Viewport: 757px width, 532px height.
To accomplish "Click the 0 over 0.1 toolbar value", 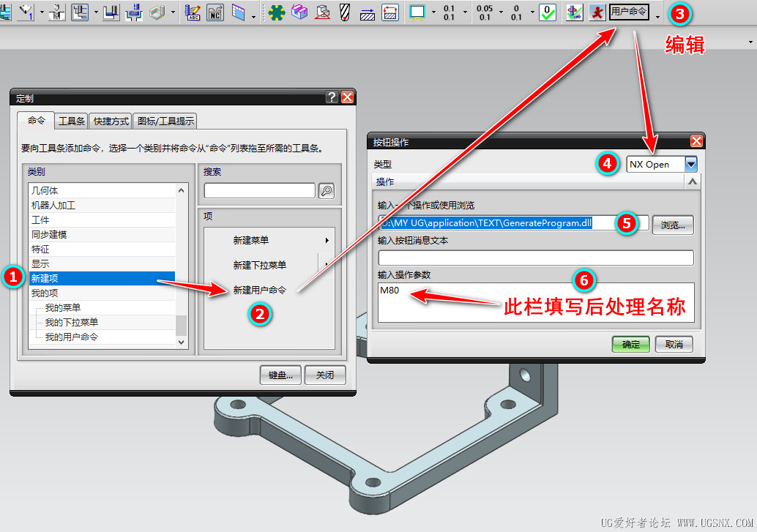I will pyautogui.click(x=517, y=12).
